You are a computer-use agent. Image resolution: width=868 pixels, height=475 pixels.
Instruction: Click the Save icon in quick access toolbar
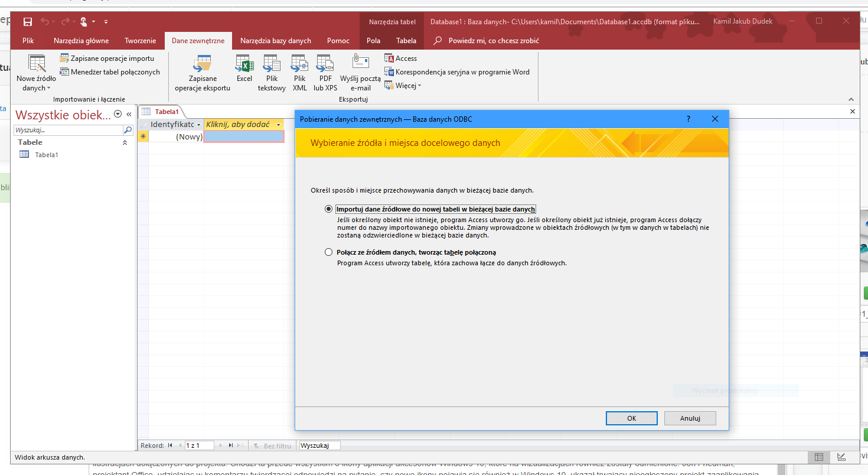[x=28, y=22]
